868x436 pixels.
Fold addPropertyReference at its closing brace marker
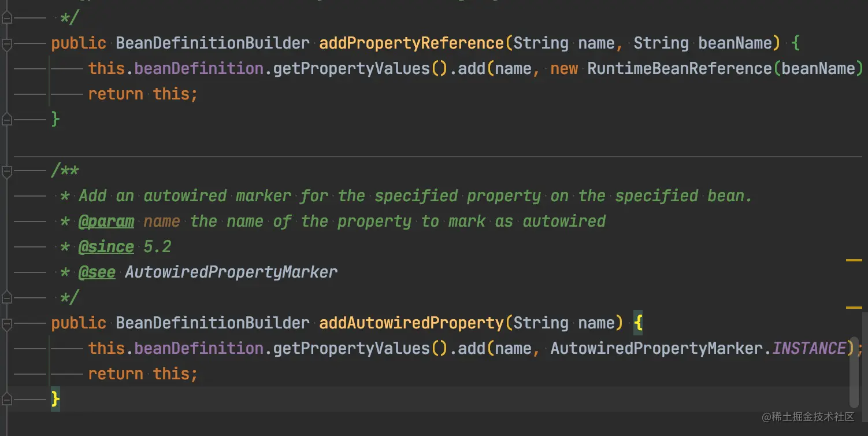6,120
